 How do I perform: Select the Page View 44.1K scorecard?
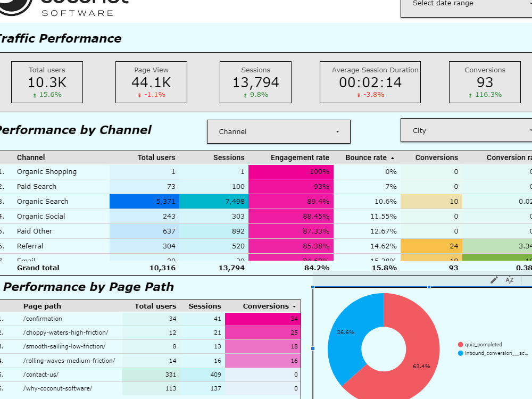click(x=151, y=82)
